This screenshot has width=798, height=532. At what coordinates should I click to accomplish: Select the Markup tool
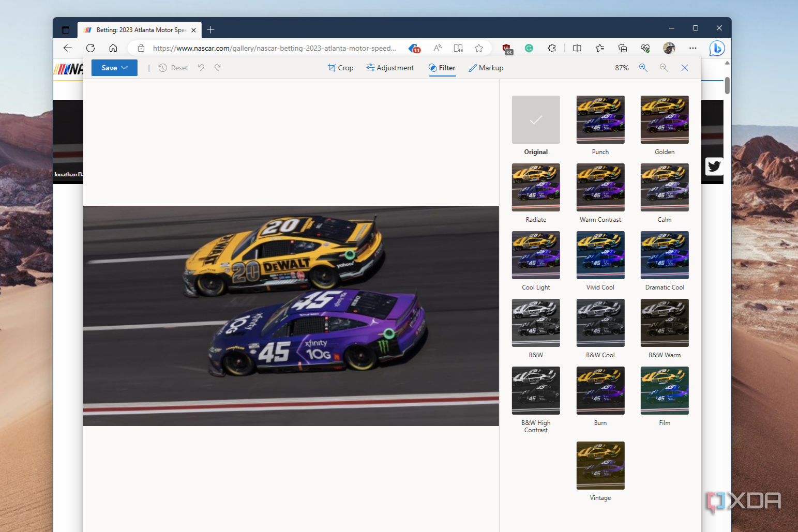tap(486, 67)
